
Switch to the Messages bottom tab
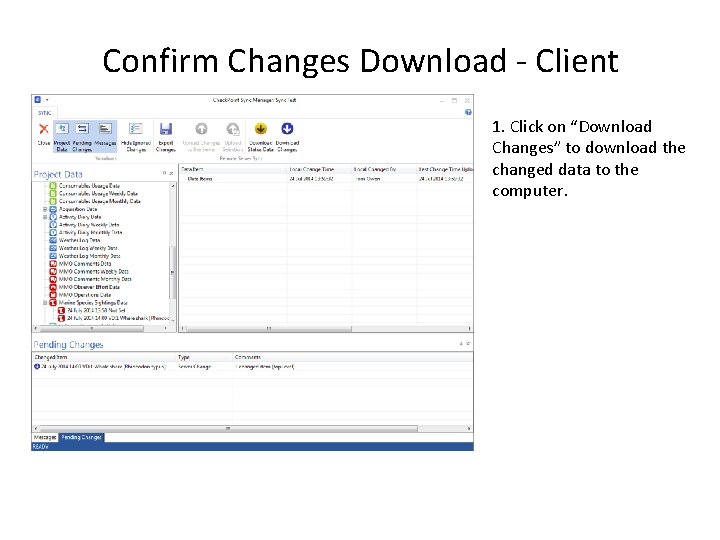click(x=45, y=437)
